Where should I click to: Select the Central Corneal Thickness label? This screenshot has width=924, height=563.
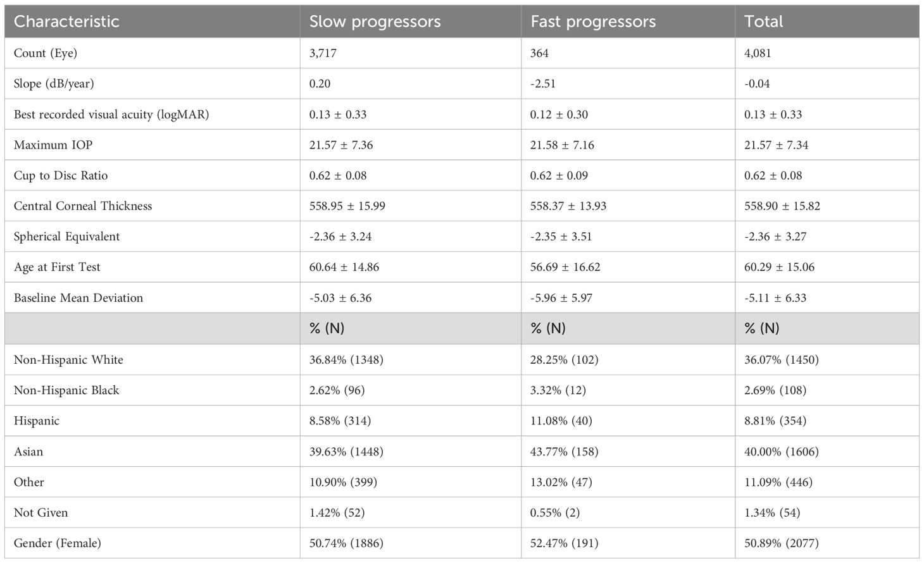(83, 206)
